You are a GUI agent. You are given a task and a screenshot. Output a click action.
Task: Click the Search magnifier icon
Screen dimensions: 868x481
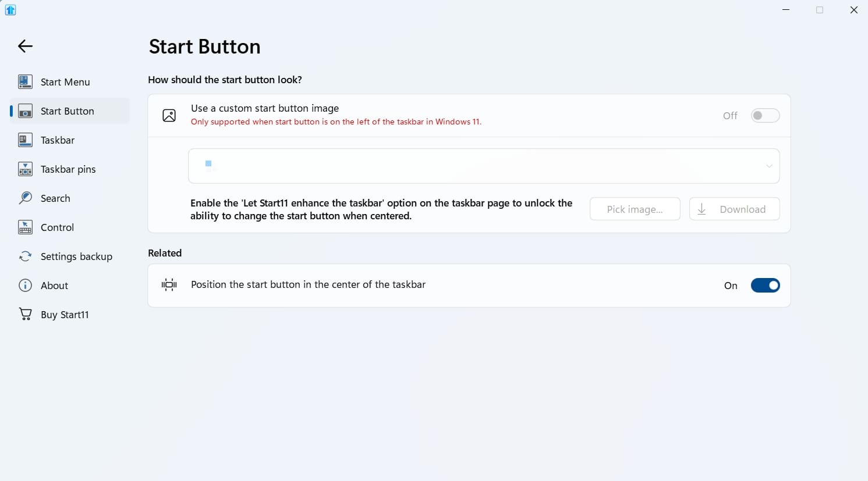(x=25, y=198)
